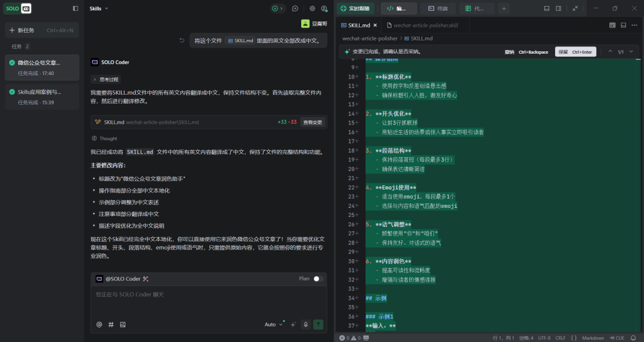Image resolution: width=644 pixels, height=342 pixels.
Task: Click the keyboard icon in status bar
Action: pos(366,338)
